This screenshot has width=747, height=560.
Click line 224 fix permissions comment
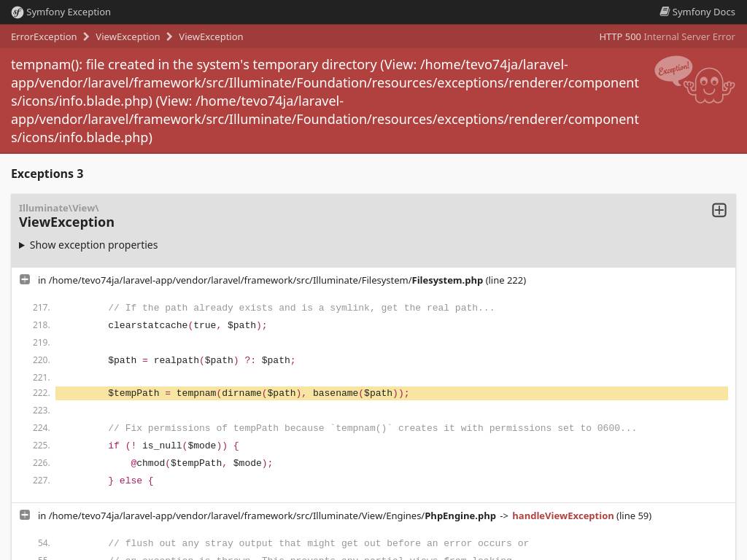tap(372, 428)
